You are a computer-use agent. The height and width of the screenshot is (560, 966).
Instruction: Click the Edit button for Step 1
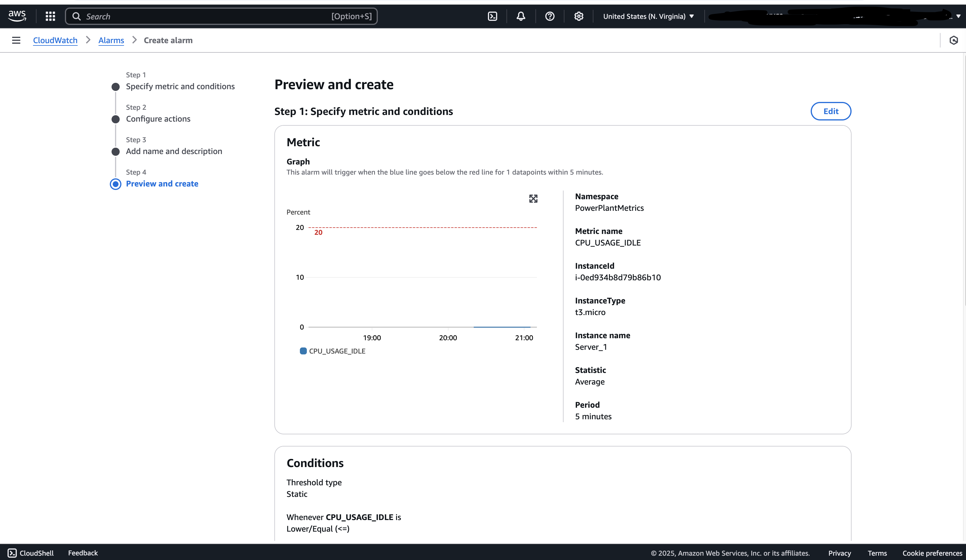point(831,111)
